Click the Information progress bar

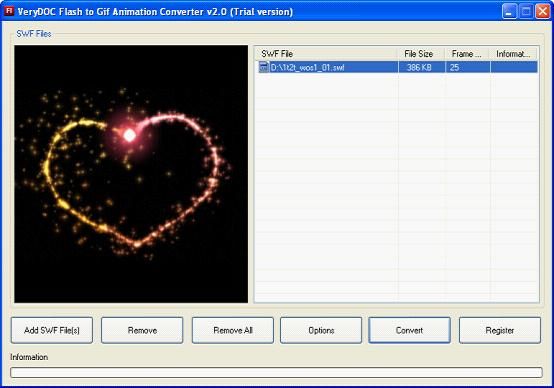(x=276, y=372)
